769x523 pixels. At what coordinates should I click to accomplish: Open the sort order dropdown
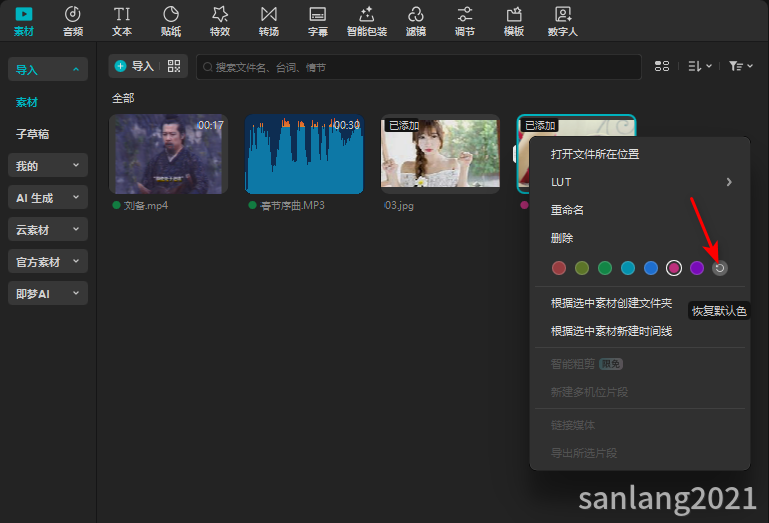700,66
